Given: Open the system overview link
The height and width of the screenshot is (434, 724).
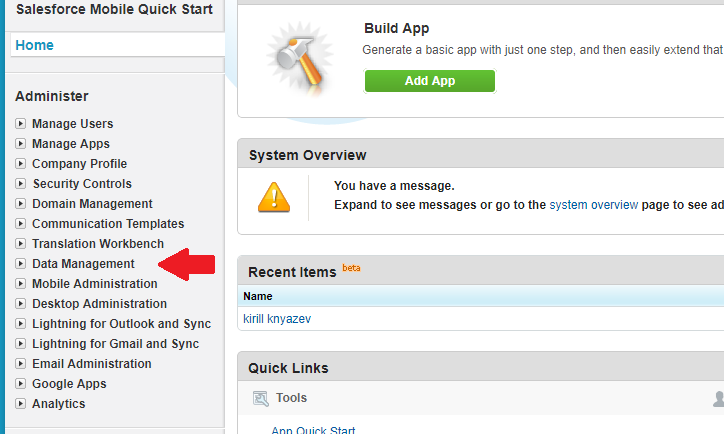Looking at the screenshot, I should (x=594, y=204).
